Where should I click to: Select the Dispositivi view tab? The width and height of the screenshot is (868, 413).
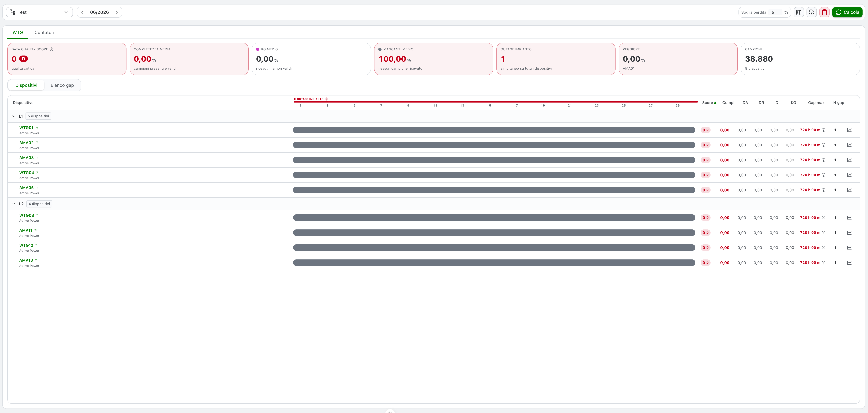[x=26, y=85]
